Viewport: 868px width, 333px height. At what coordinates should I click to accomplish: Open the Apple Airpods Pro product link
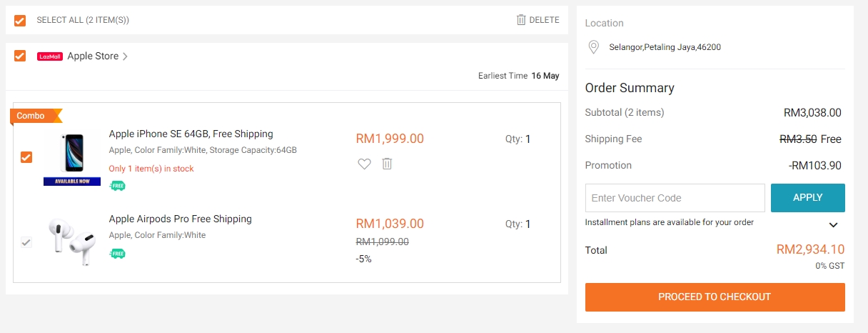pos(180,219)
